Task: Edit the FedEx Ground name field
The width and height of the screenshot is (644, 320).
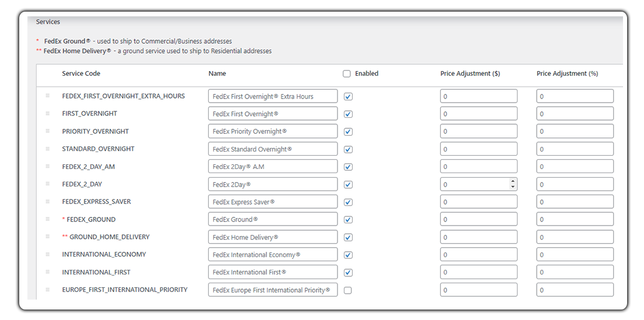Action: coord(273,219)
